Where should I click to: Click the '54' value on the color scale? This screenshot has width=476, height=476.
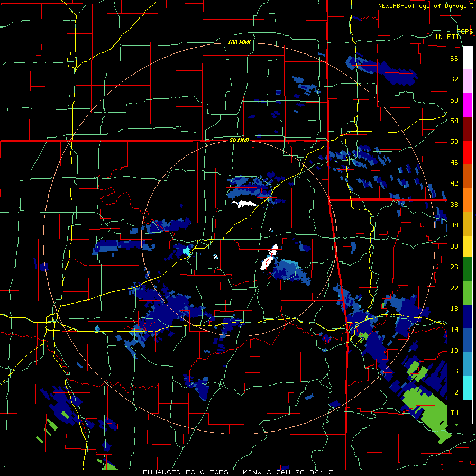pyautogui.click(x=454, y=121)
